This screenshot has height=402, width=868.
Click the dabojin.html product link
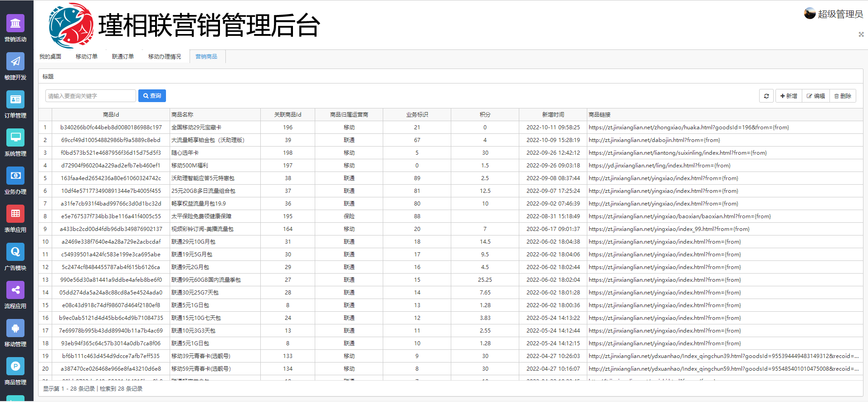[654, 140]
